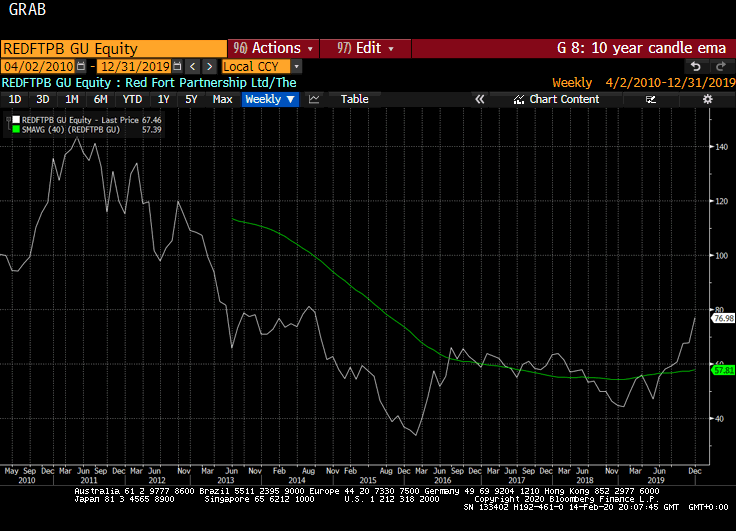
Task: Select the 1M range tab
Action: [72, 99]
